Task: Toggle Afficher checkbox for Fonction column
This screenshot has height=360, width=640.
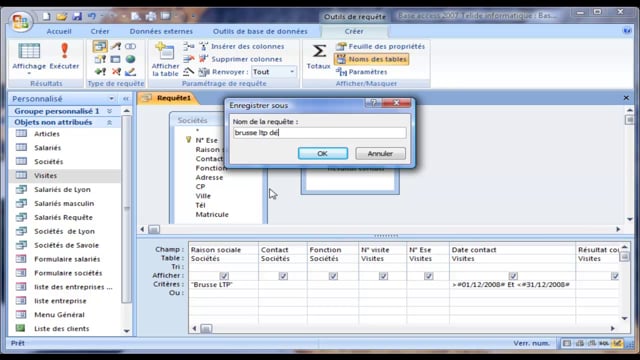Action: 333,276
